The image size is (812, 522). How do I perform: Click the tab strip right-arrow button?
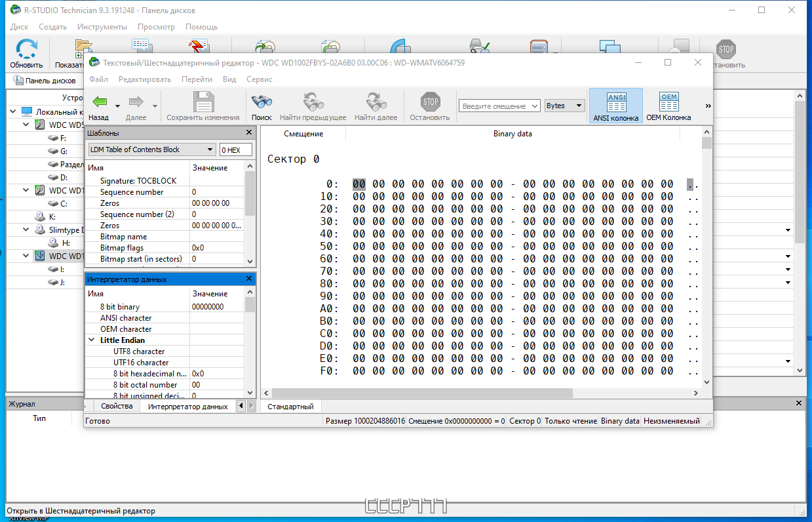coord(251,406)
